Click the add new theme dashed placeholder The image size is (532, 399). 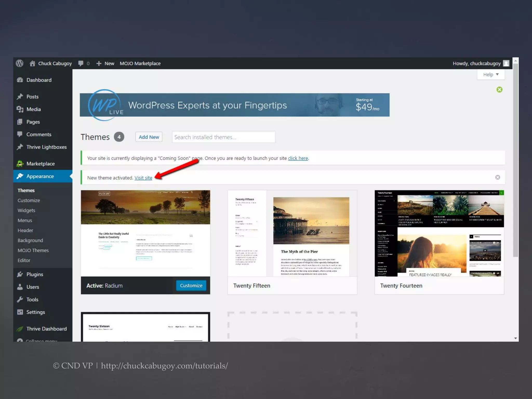[x=292, y=327]
